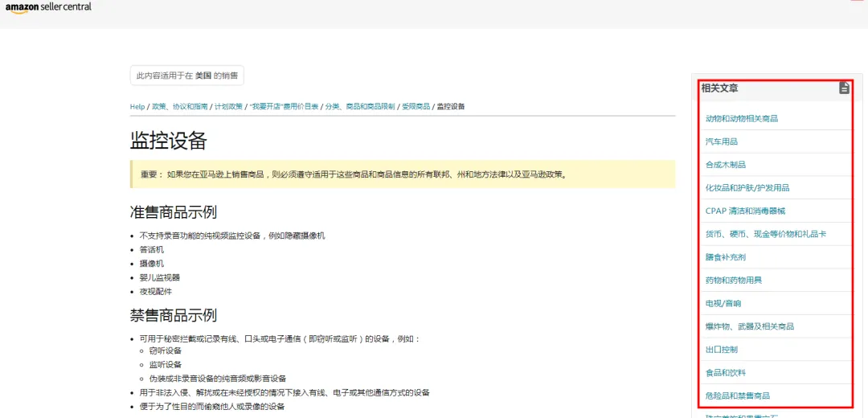
Task: Open the 爆炸物、武器及相关商品 article
Action: pyautogui.click(x=750, y=326)
